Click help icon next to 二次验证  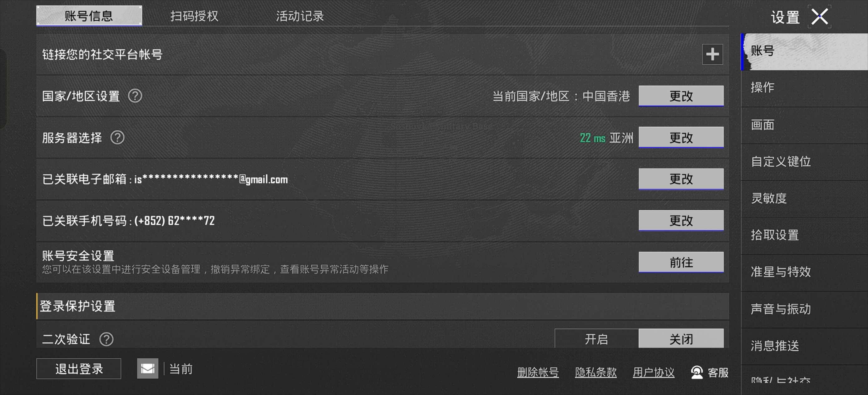coord(106,339)
